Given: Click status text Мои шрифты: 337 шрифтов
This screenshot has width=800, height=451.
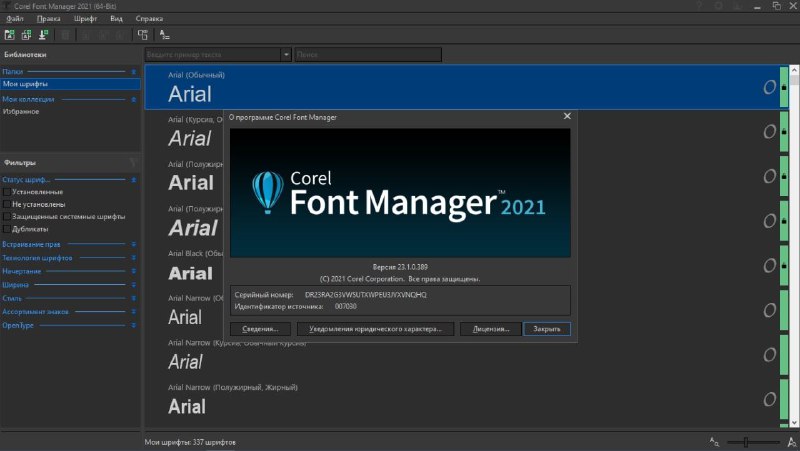Looking at the screenshot, I should (x=190, y=442).
